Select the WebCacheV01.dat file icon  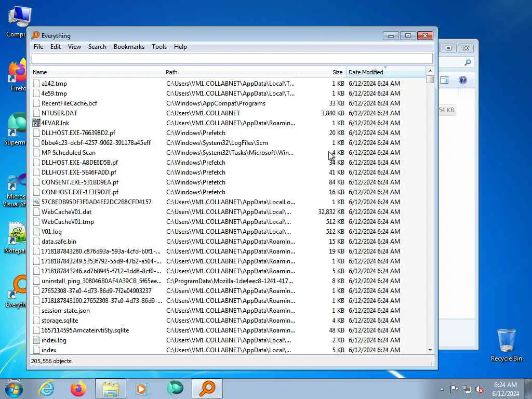(x=37, y=212)
